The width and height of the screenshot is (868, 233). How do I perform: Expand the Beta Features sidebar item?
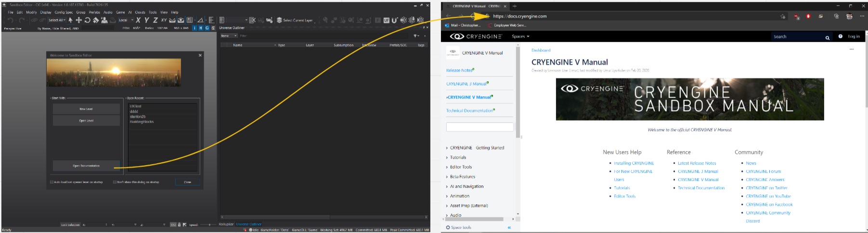coord(447,177)
